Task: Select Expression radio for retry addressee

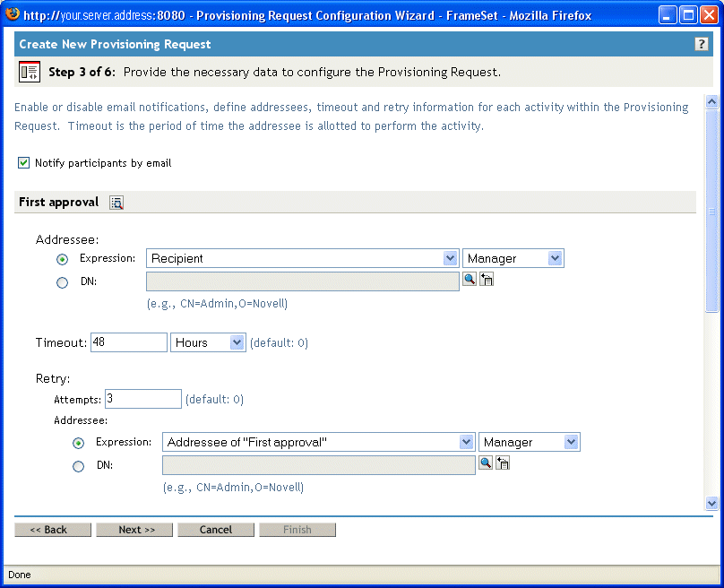Action: tap(79, 443)
